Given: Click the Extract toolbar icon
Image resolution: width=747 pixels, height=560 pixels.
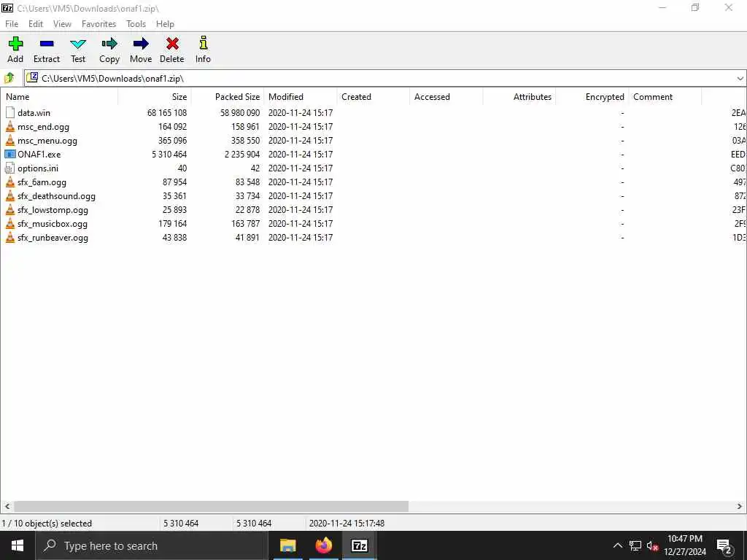Looking at the screenshot, I should (x=47, y=44).
